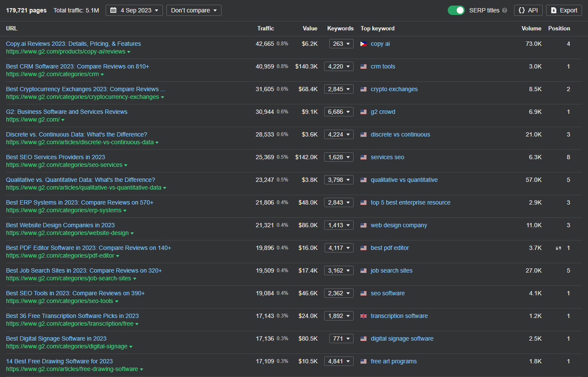Click the $142.0K value for SEO Services
588x377 pixels.
point(306,157)
